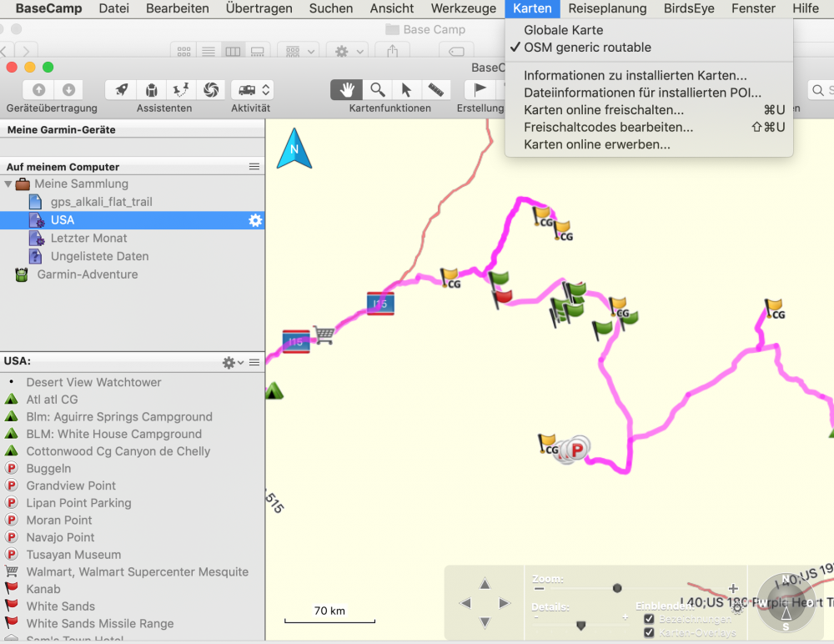Screen dimensions: 834x644
Task: Click the shopping cart Walmart marker on map
Action: [324, 335]
